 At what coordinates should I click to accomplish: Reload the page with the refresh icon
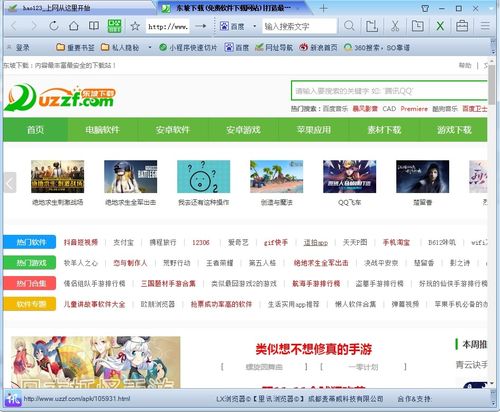pos(54,26)
